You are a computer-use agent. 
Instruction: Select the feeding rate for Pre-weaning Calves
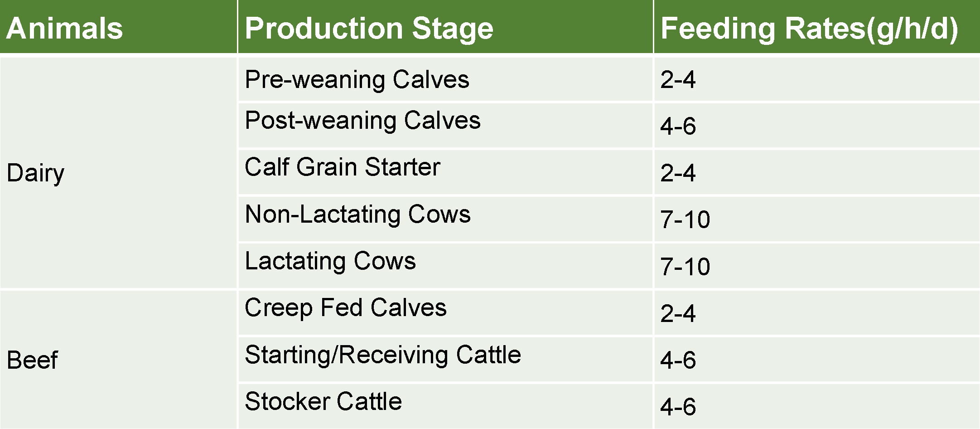point(817,79)
